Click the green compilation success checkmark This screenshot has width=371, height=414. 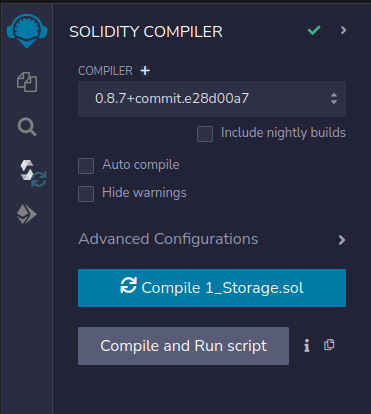(314, 30)
